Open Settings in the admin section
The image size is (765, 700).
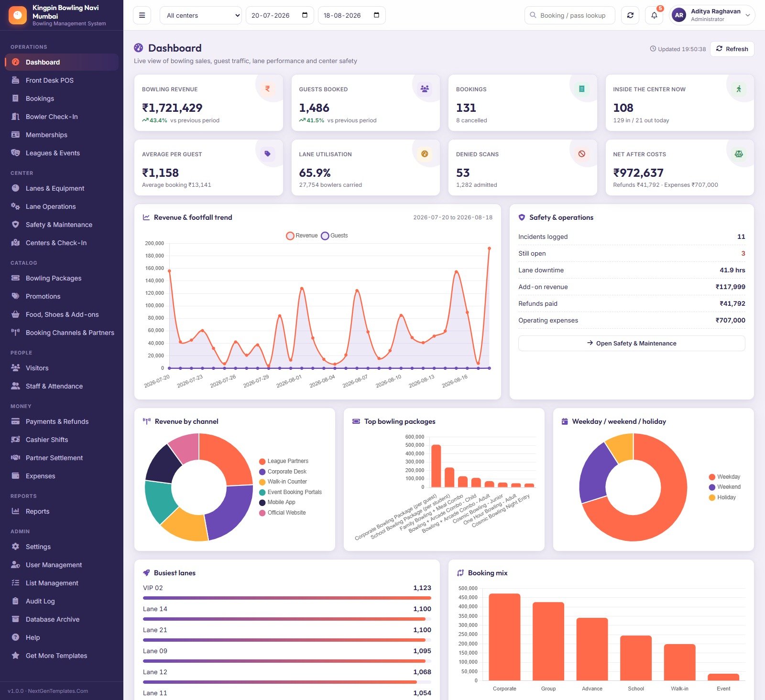tap(62, 547)
